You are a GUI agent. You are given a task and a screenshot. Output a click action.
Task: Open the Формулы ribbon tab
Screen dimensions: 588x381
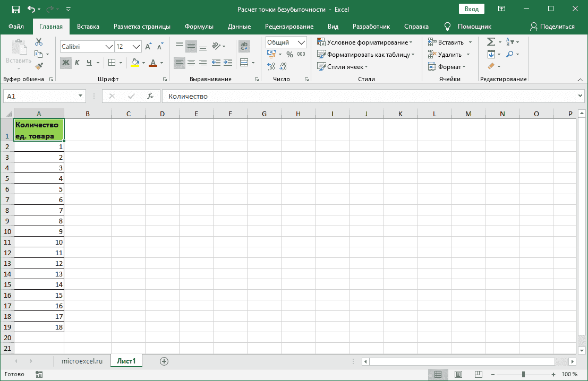[x=199, y=26]
